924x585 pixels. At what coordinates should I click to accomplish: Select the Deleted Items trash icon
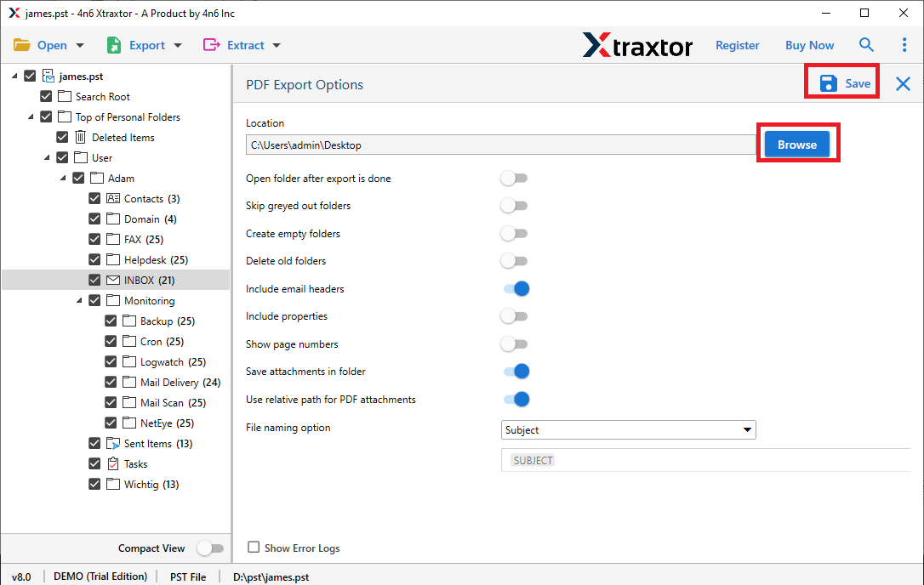(x=80, y=137)
